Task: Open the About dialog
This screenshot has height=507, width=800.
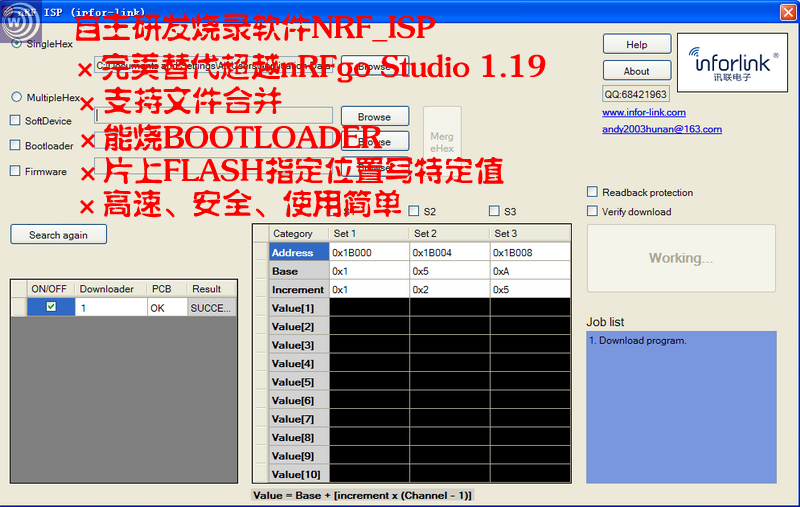Action: [x=637, y=71]
